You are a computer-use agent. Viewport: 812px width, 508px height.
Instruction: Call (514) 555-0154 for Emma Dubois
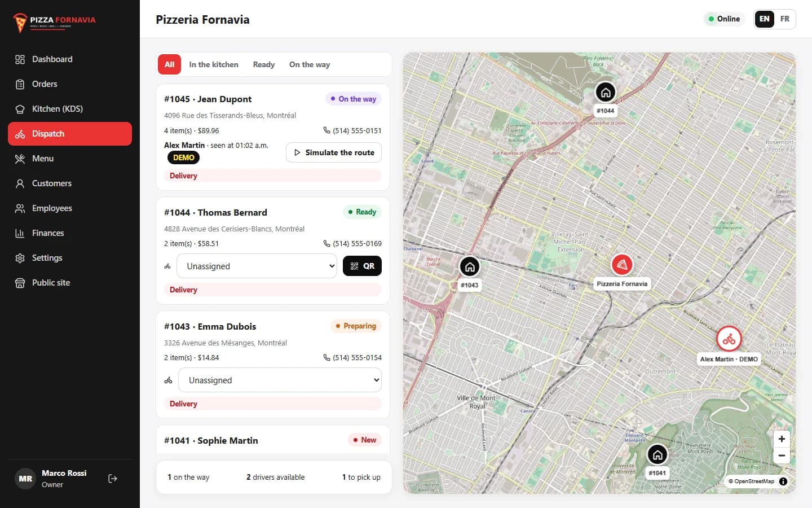click(x=352, y=357)
